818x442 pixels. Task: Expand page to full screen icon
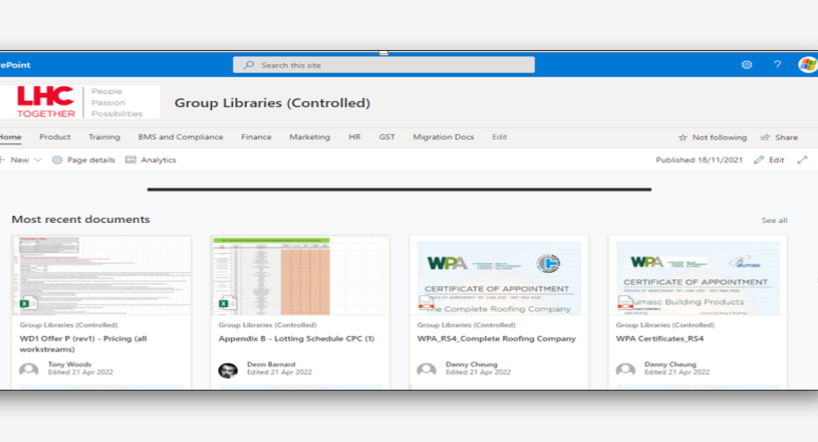[801, 160]
